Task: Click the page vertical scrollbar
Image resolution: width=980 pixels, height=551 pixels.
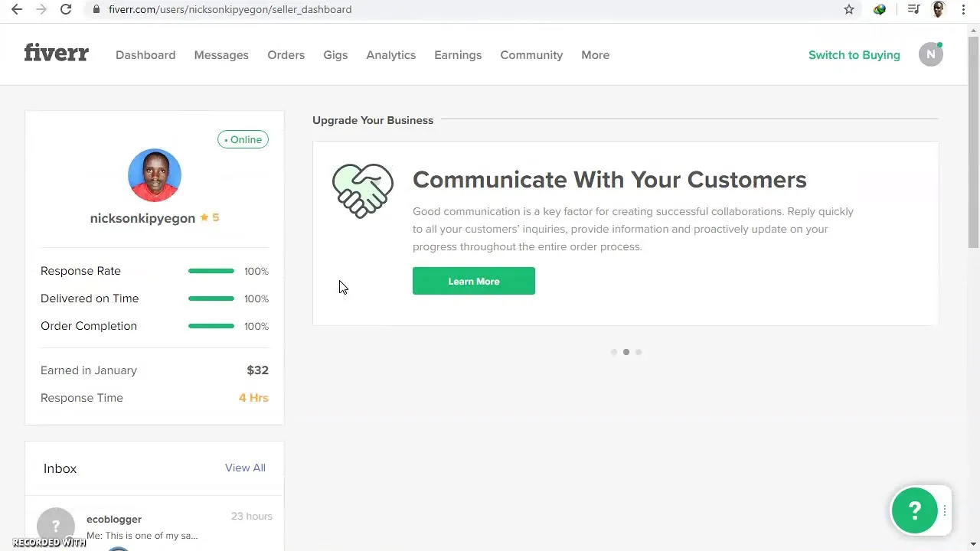Action: (x=974, y=142)
